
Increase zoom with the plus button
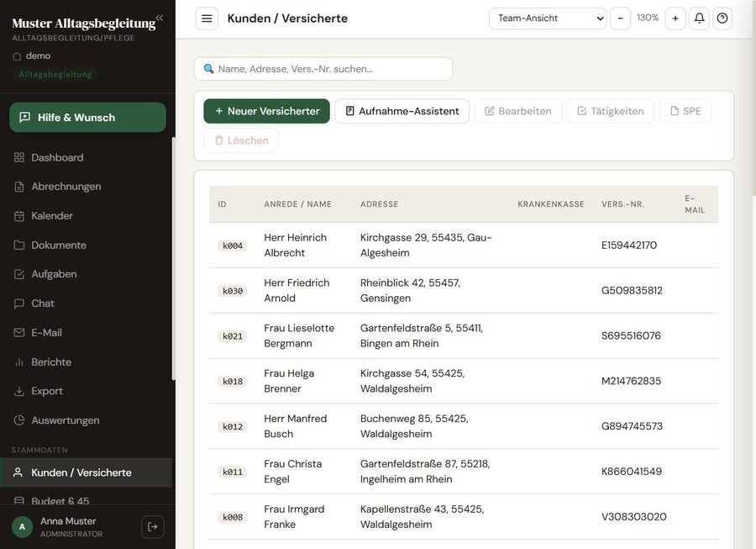tap(675, 18)
